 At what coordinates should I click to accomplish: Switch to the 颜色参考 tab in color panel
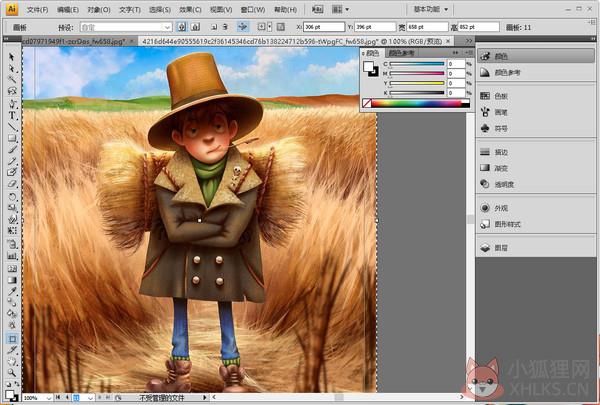(401, 53)
